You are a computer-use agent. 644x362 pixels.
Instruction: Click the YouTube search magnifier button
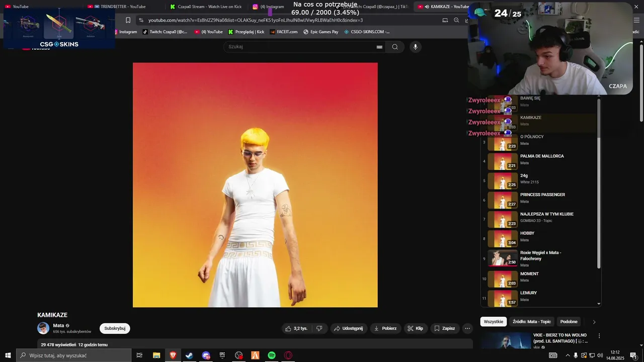(x=395, y=47)
